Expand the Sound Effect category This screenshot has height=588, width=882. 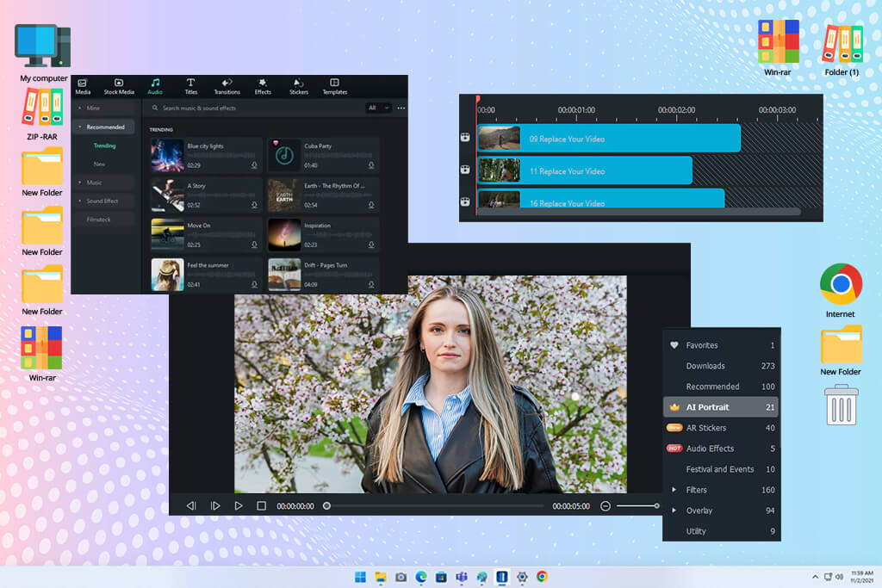point(103,201)
